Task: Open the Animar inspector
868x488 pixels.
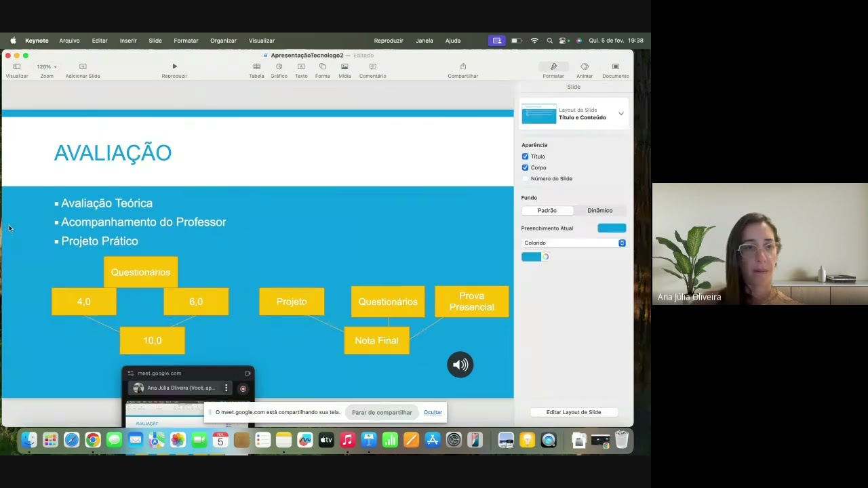Action: pyautogui.click(x=585, y=66)
